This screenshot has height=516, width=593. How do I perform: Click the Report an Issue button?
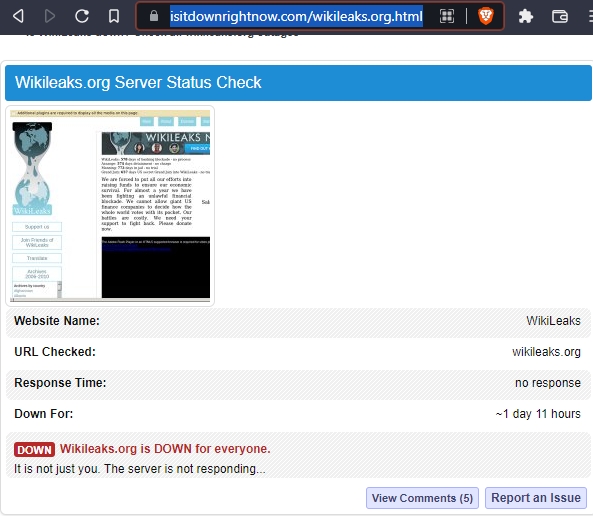(536, 497)
